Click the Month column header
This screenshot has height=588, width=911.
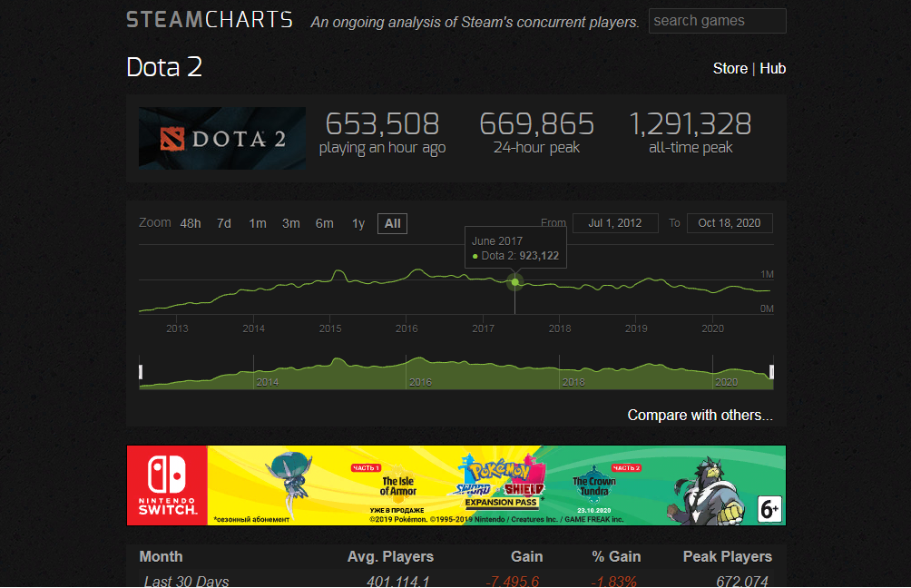[x=161, y=556]
